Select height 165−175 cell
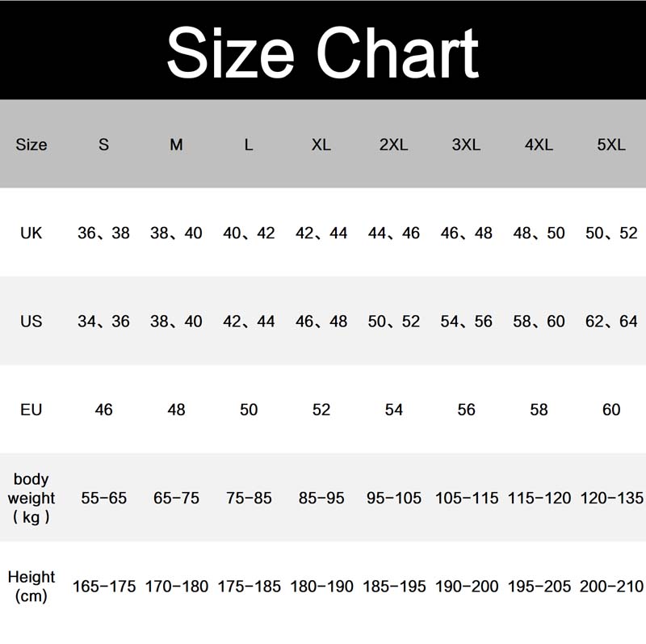Image resolution: width=646 pixels, height=644 pixels. (x=104, y=587)
